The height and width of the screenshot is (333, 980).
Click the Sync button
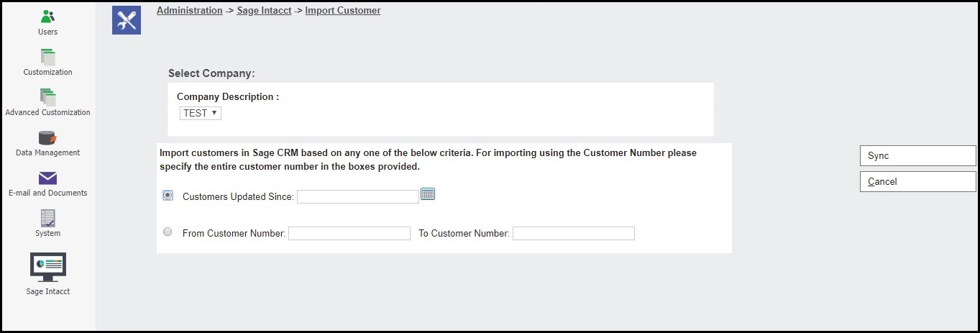[x=917, y=155]
